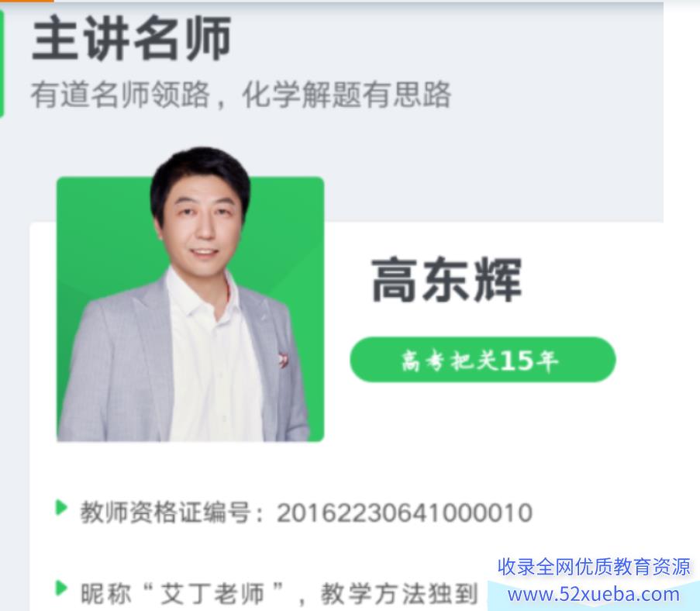Tap the green 高考把关15年 badge
This screenshot has width=700, height=611.
[x=483, y=360]
